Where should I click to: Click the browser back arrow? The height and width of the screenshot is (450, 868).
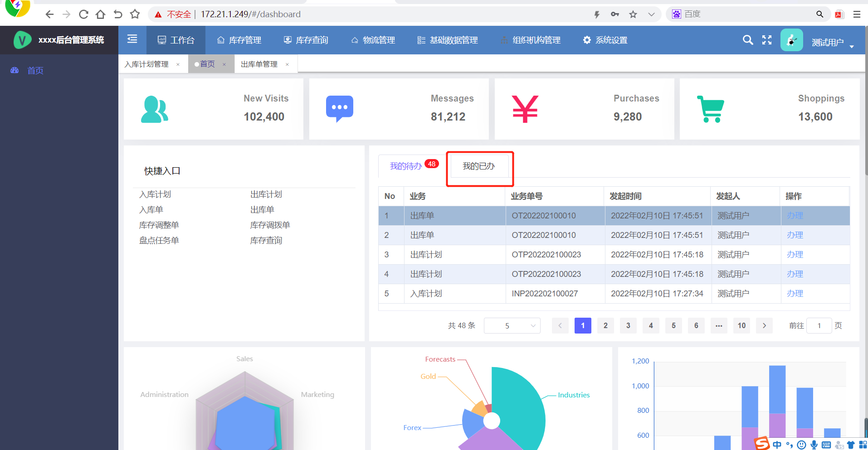click(49, 15)
